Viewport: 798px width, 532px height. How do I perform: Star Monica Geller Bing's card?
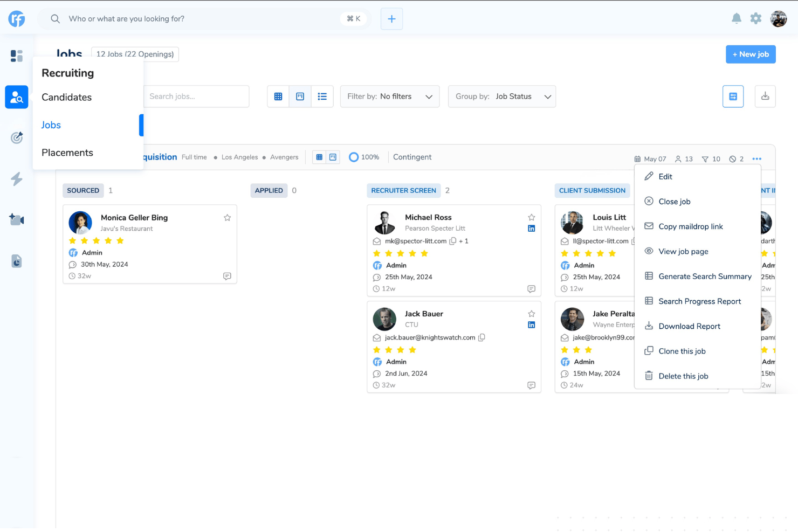click(x=227, y=218)
